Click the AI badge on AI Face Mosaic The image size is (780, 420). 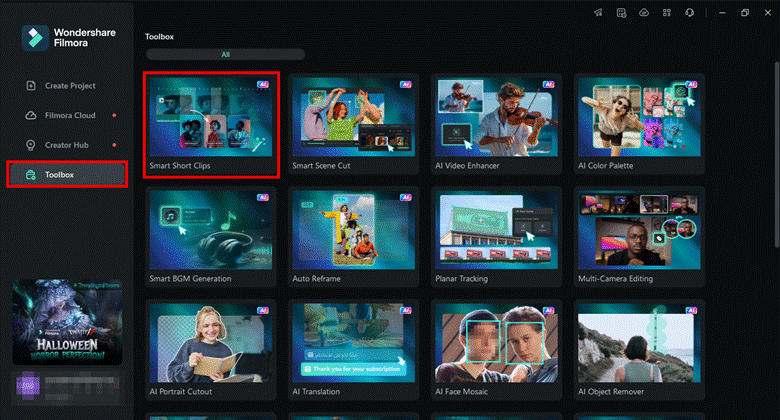(548, 311)
